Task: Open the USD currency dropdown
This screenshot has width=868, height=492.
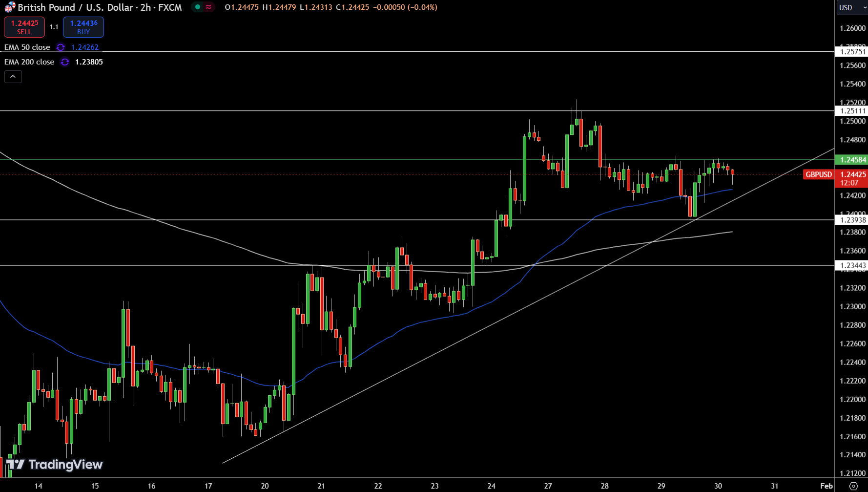Action: point(852,7)
